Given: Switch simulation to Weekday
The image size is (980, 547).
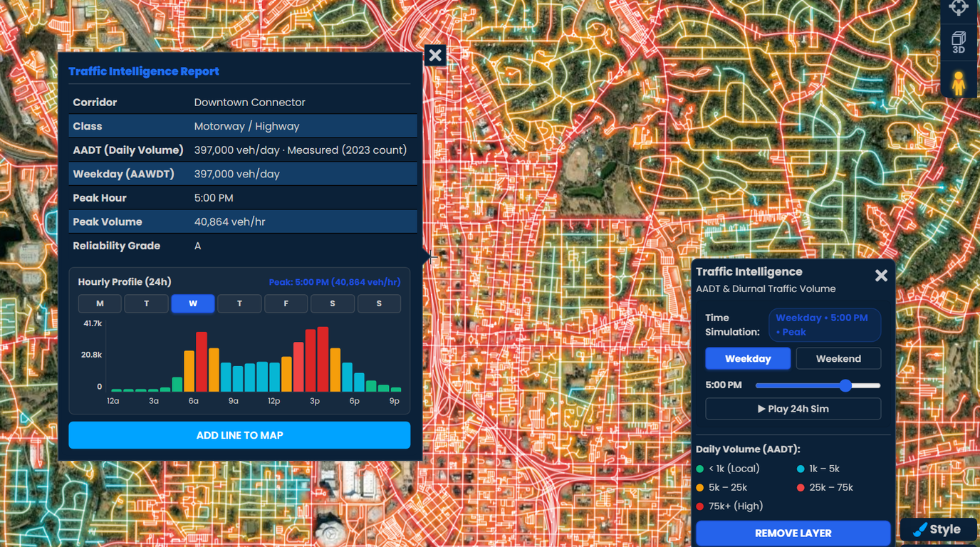Looking at the screenshot, I should [x=748, y=358].
